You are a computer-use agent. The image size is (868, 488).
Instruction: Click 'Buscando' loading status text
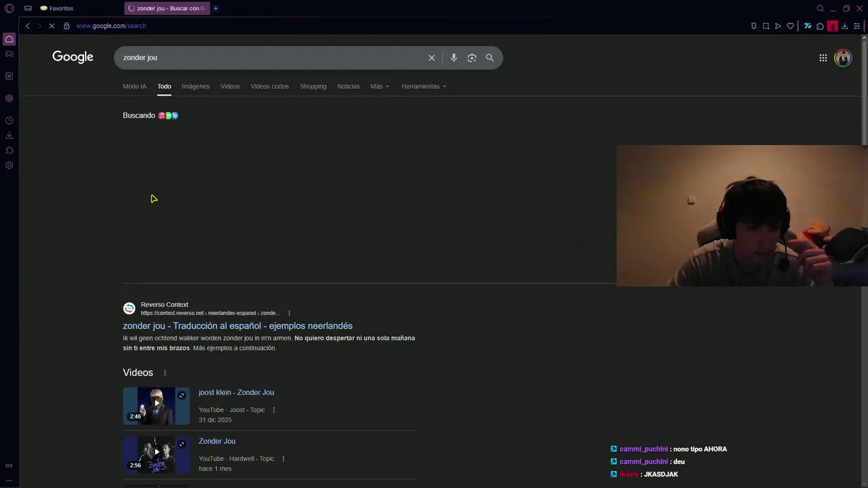tap(139, 115)
